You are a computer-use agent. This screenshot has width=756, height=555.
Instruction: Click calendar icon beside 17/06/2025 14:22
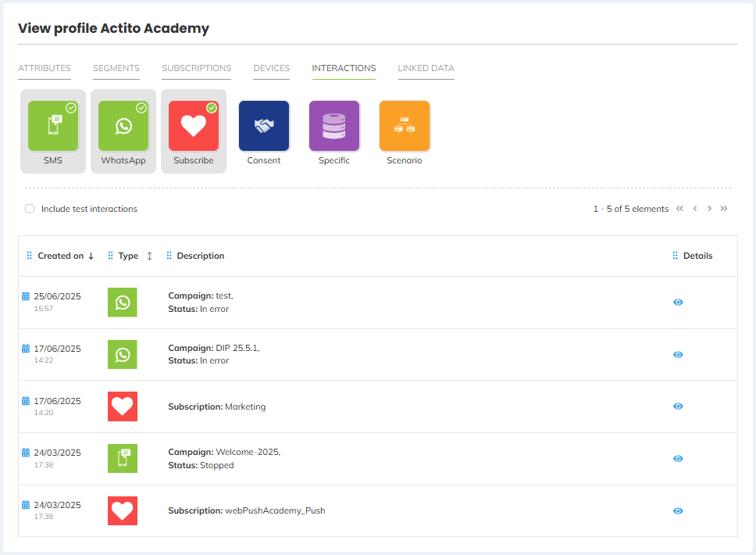26,349
